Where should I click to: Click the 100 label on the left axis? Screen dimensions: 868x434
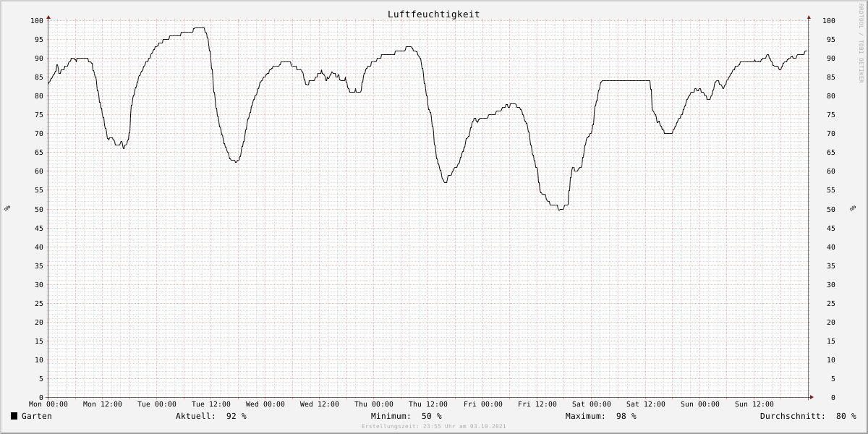point(37,20)
